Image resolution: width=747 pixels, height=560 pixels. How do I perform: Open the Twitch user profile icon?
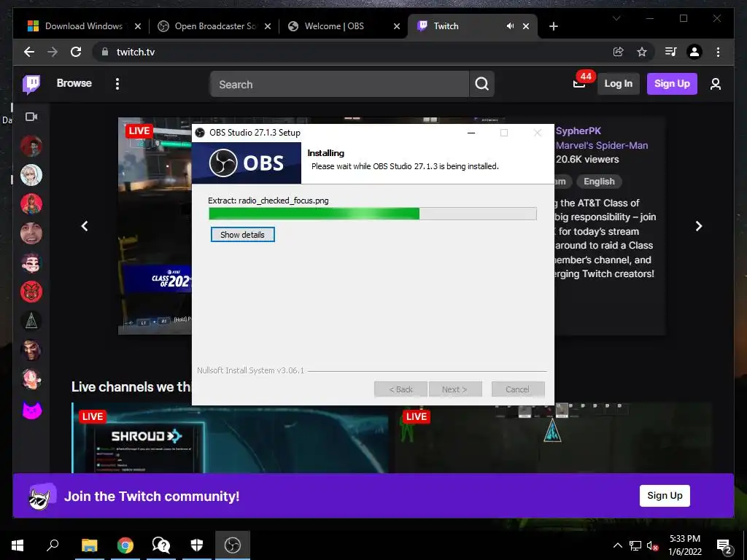click(715, 85)
